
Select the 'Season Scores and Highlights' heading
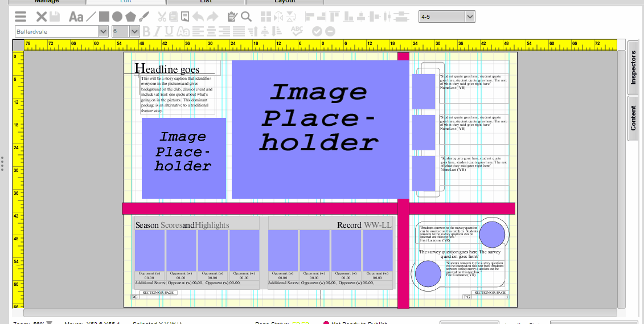click(x=182, y=225)
